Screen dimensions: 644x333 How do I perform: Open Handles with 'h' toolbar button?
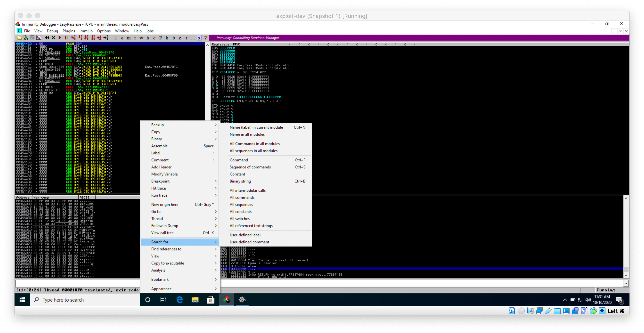point(148,38)
